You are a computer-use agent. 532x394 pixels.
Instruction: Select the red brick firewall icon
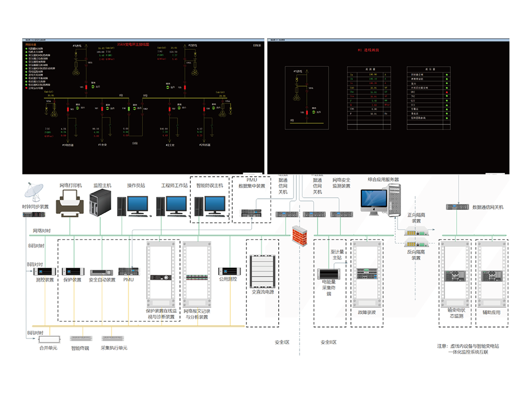(299, 233)
